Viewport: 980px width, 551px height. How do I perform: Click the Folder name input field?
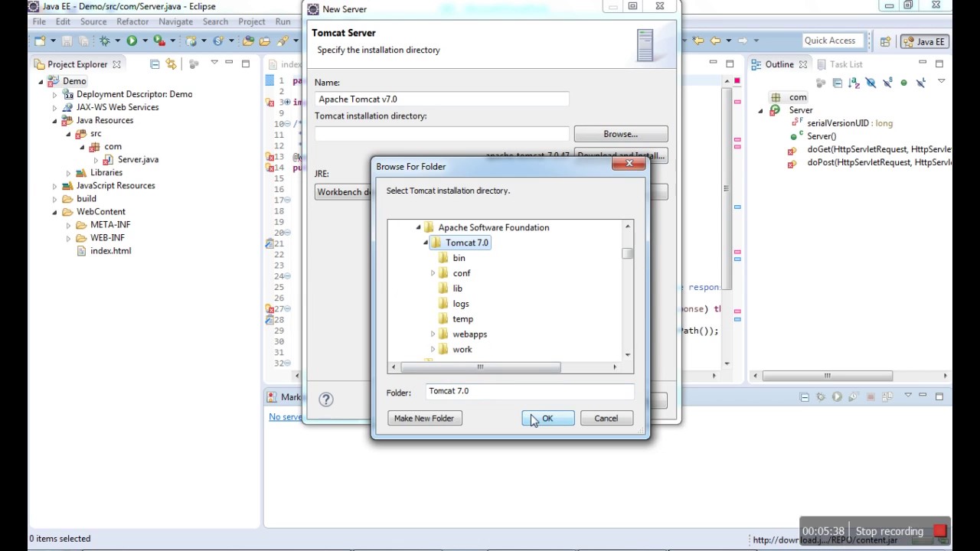pos(530,391)
